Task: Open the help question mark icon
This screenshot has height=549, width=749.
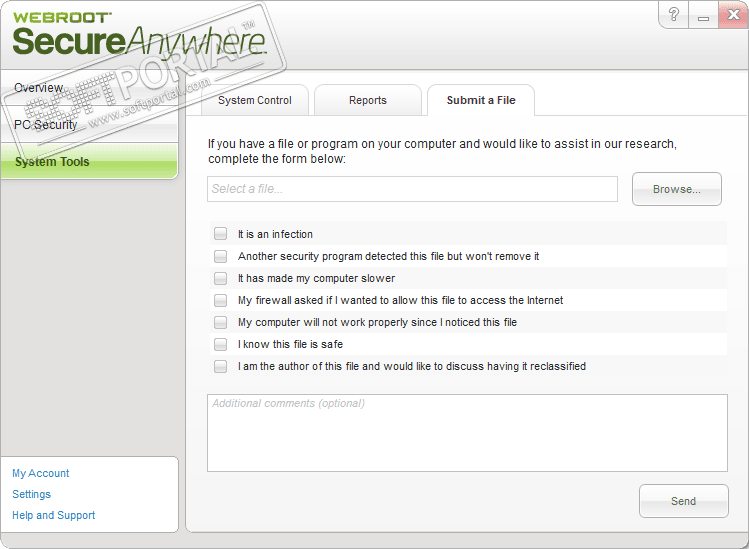Action: click(674, 14)
